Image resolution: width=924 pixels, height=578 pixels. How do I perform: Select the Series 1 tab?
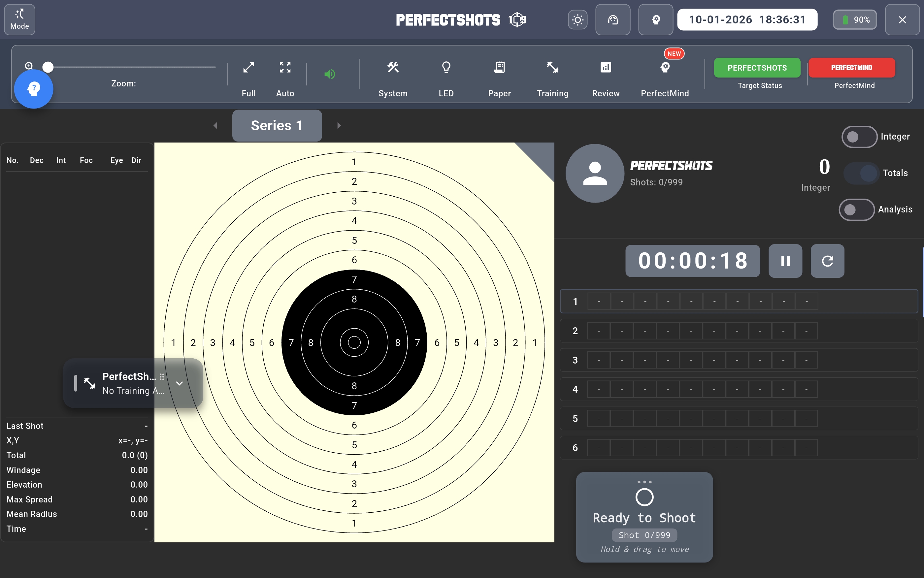[277, 126]
